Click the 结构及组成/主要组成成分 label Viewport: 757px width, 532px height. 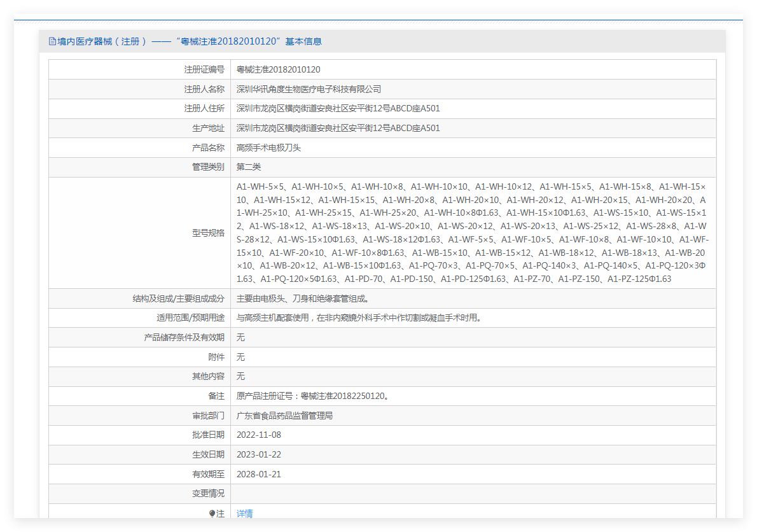[179, 299]
